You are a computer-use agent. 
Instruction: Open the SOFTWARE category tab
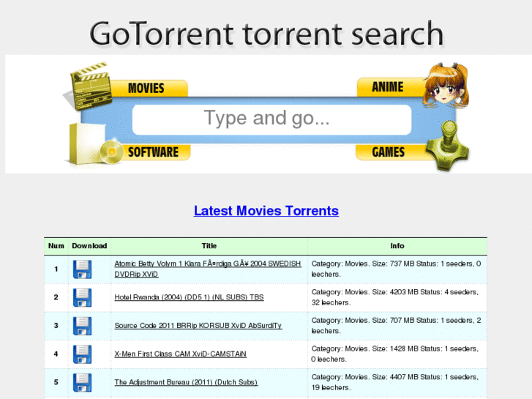[154, 152]
